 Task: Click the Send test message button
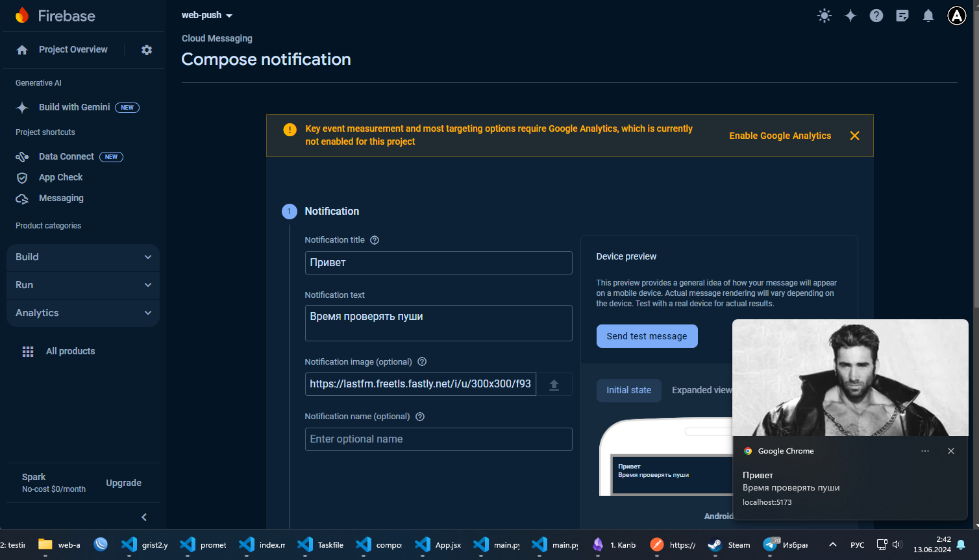[647, 336]
